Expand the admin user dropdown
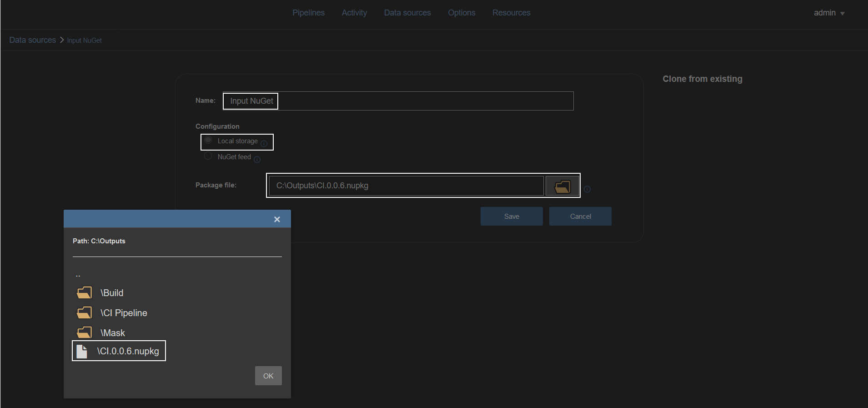Image resolution: width=868 pixels, height=408 pixels. click(829, 13)
